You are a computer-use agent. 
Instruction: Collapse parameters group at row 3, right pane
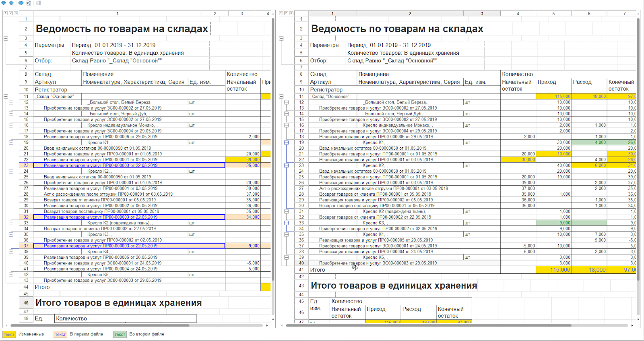click(x=281, y=39)
